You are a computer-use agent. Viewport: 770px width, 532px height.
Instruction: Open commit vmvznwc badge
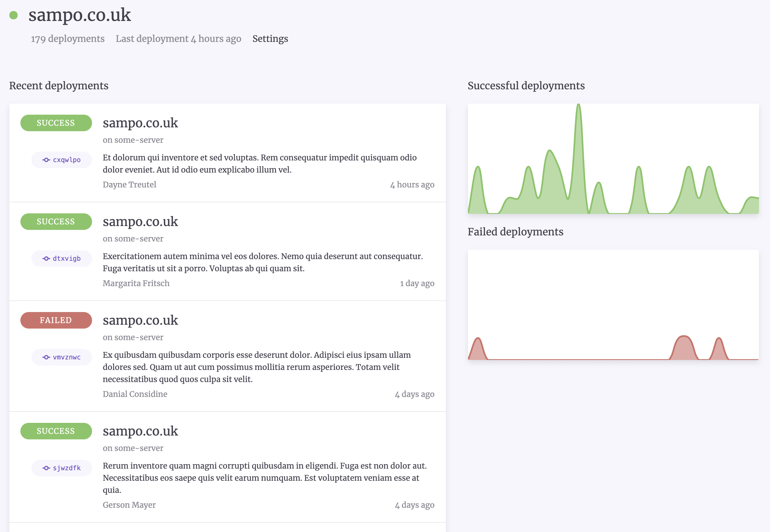point(62,357)
